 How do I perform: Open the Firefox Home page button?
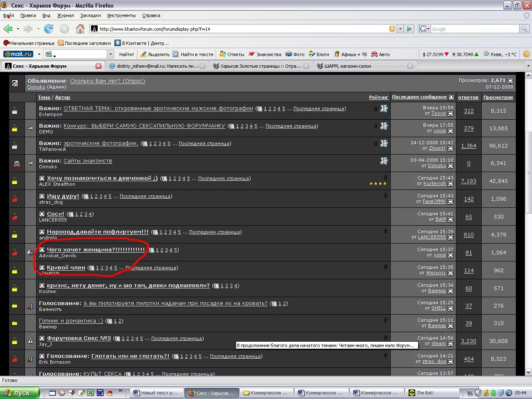coord(80,29)
